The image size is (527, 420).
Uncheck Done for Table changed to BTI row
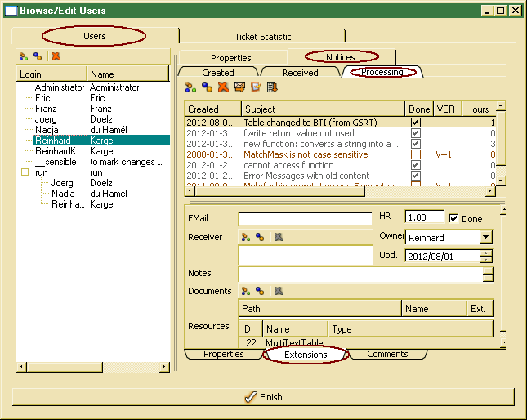click(x=416, y=123)
